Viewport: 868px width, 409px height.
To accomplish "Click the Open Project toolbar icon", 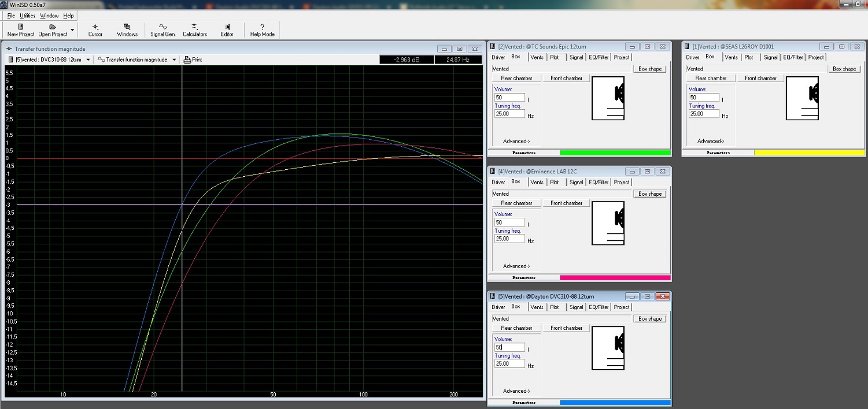I will pyautogui.click(x=53, y=27).
